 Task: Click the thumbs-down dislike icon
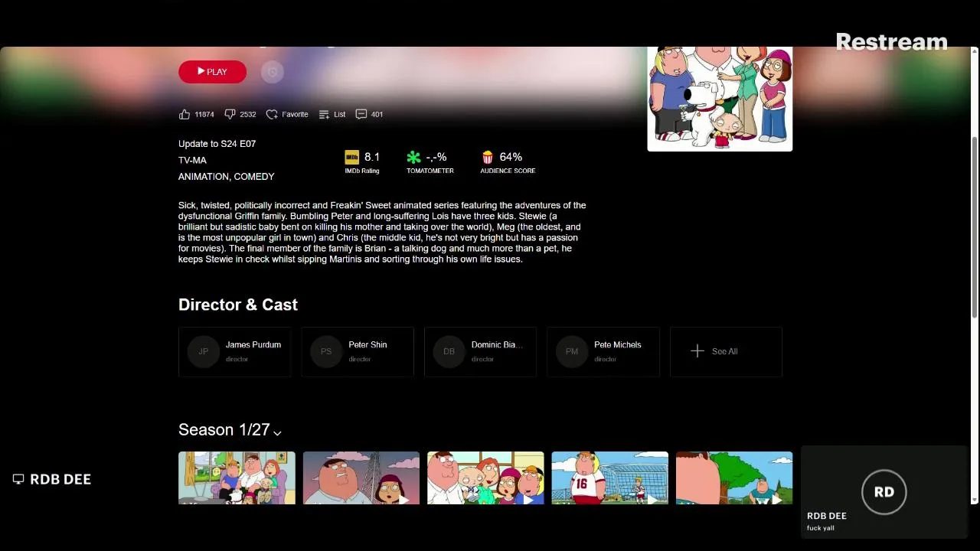click(x=230, y=114)
